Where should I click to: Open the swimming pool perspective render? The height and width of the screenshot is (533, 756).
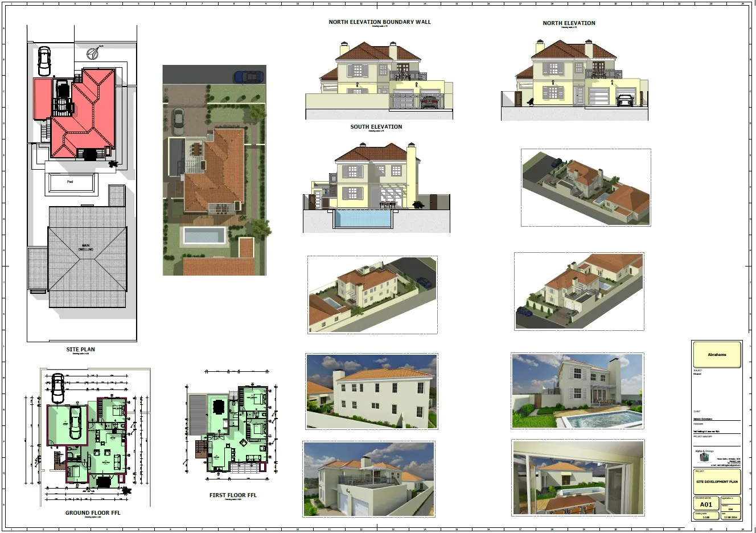coord(577,391)
